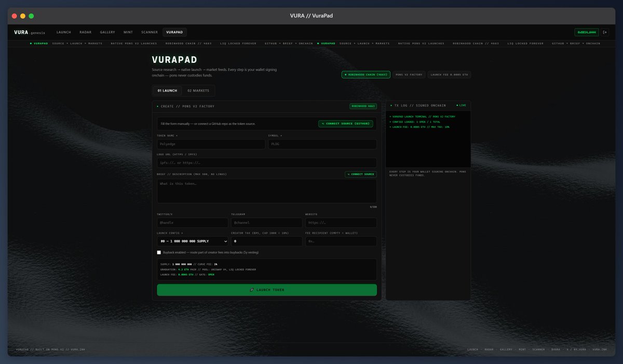The width and height of the screenshot is (623, 364).
Task: Open the MINT nav item
Action: [x=128, y=32]
